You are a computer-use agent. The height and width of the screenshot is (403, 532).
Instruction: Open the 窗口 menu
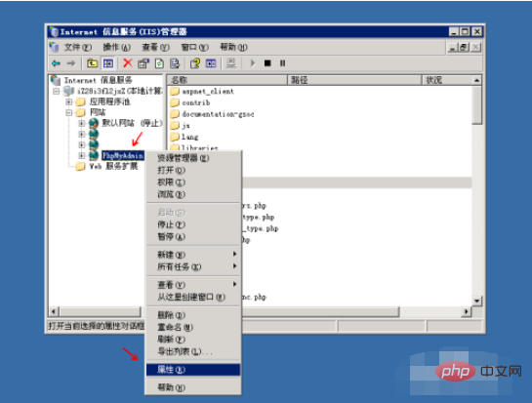195,47
